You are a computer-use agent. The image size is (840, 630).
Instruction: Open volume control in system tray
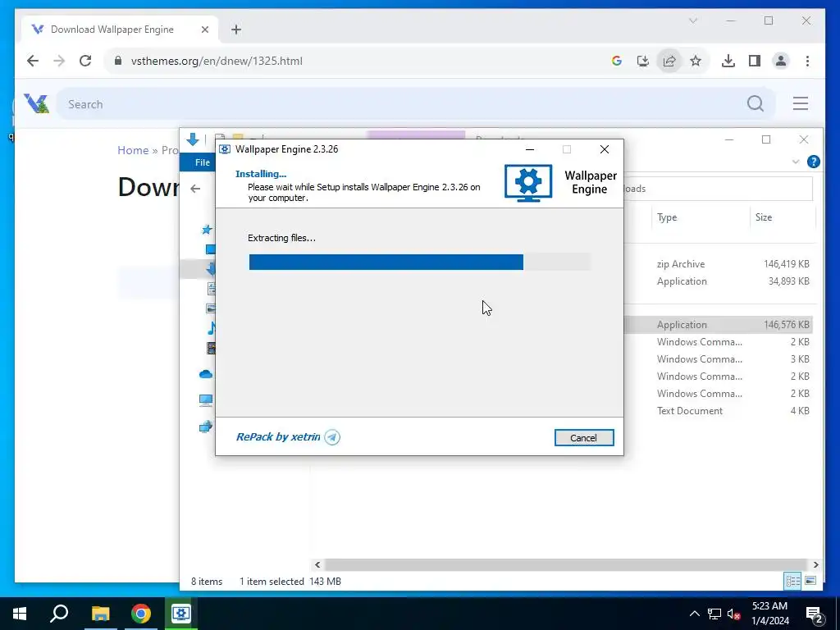(x=733, y=614)
